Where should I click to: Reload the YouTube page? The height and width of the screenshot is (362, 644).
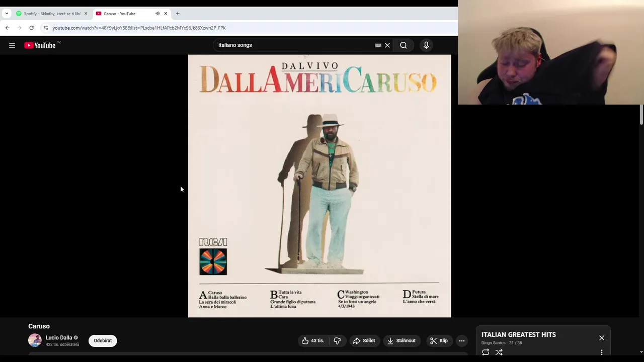click(31, 28)
